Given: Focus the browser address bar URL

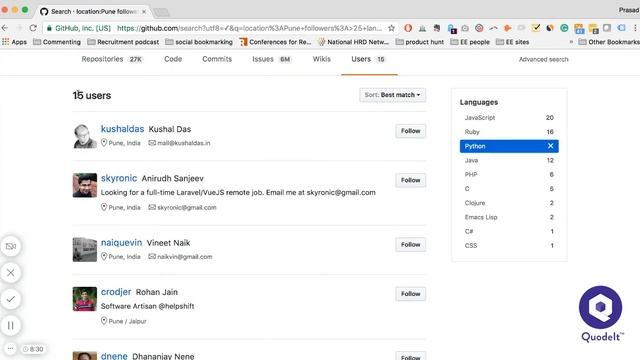Looking at the screenshot, I should [x=249, y=28].
